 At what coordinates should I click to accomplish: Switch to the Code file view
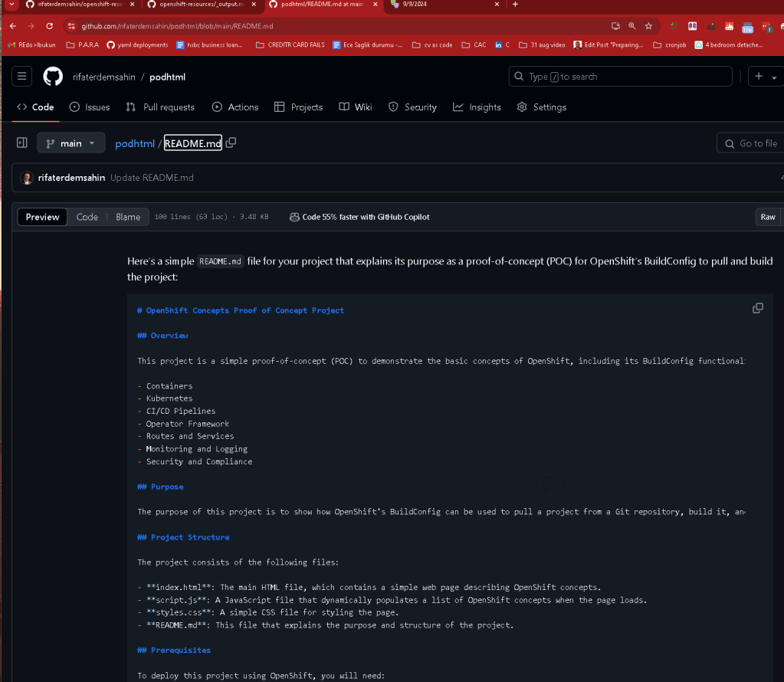coord(87,217)
